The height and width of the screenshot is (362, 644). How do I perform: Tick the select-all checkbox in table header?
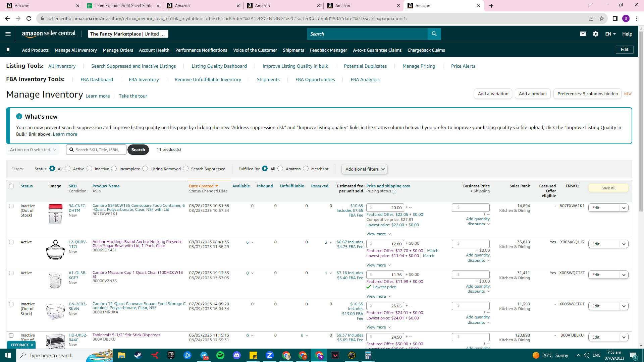pyautogui.click(x=11, y=186)
